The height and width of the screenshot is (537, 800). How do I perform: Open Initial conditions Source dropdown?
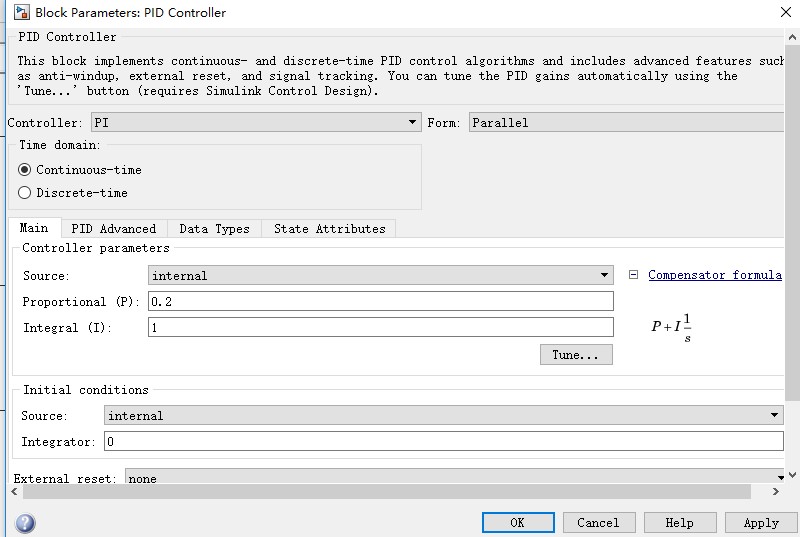443,415
